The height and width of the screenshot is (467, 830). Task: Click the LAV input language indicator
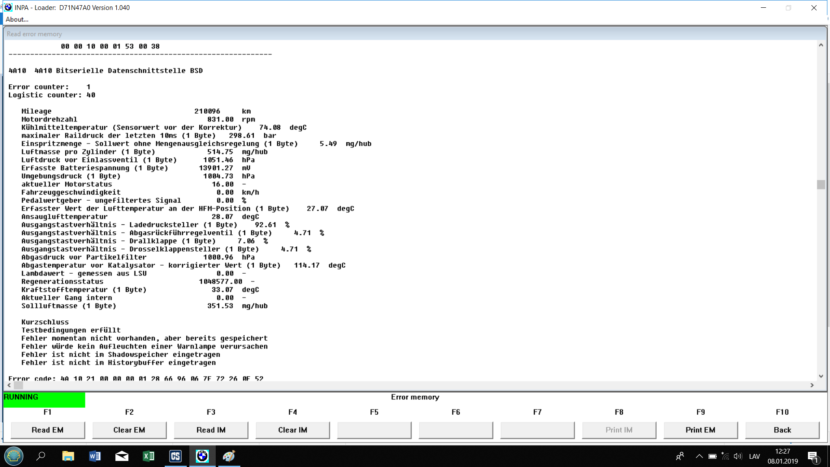pyautogui.click(x=754, y=455)
